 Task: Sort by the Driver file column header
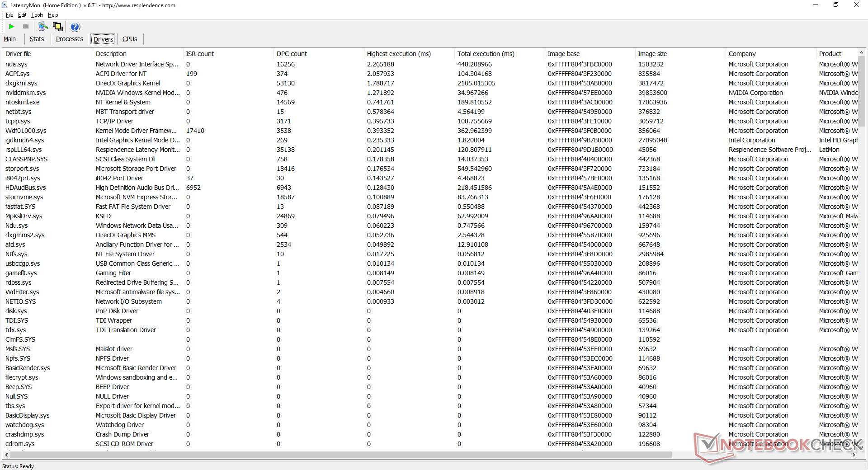pyautogui.click(x=47, y=54)
